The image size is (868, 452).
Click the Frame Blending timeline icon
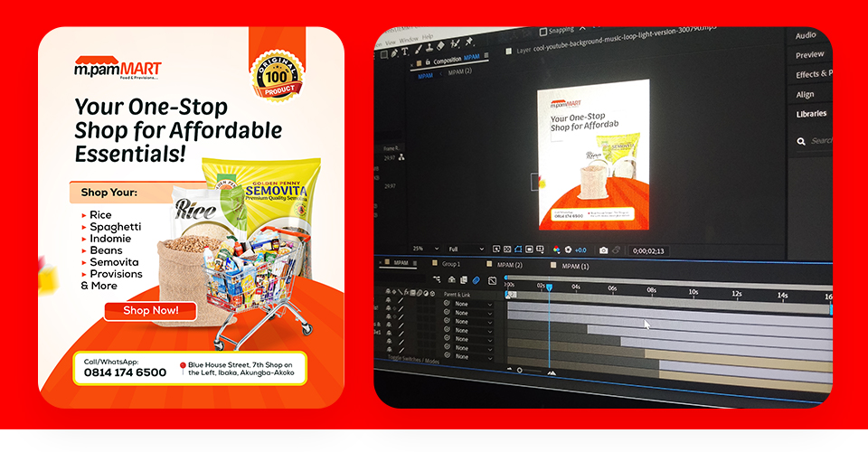point(464,280)
